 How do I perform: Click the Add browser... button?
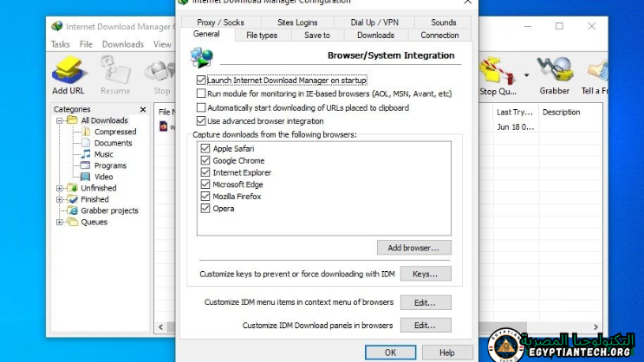(x=414, y=248)
